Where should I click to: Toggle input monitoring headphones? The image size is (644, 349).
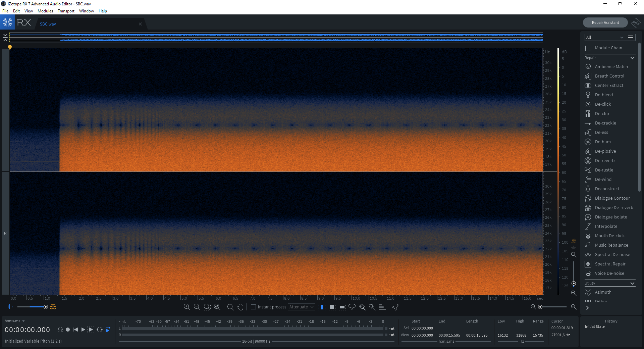[60, 330]
